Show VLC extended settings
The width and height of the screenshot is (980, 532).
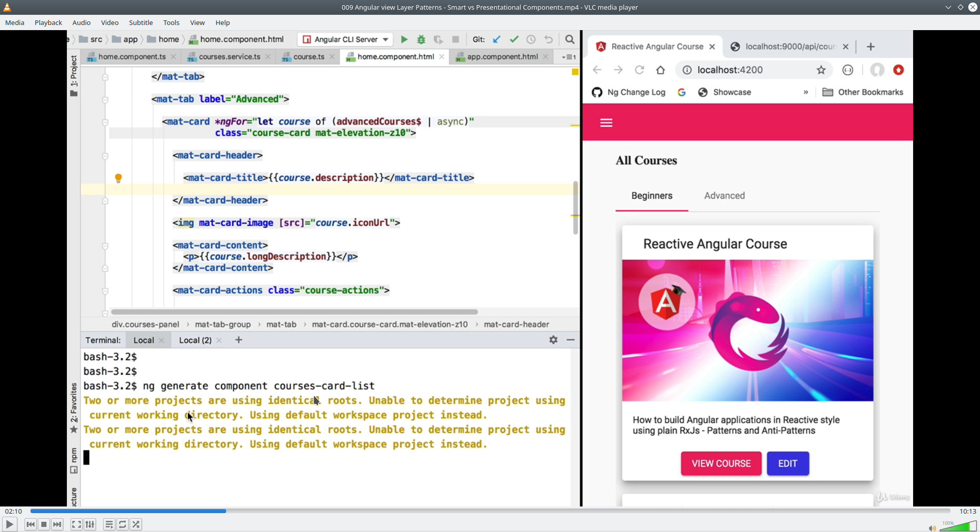90,524
